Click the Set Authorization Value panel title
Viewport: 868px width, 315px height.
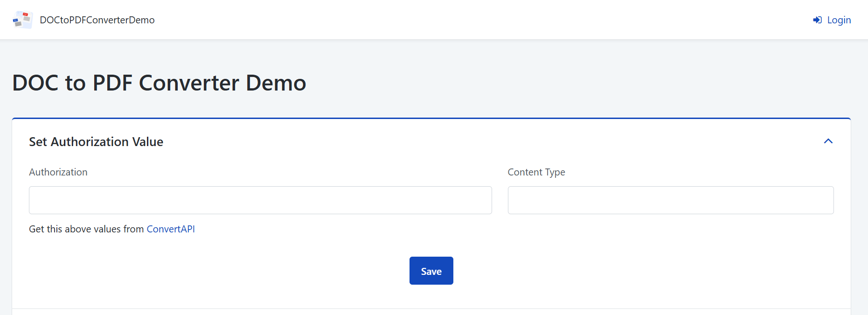(x=96, y=142)
